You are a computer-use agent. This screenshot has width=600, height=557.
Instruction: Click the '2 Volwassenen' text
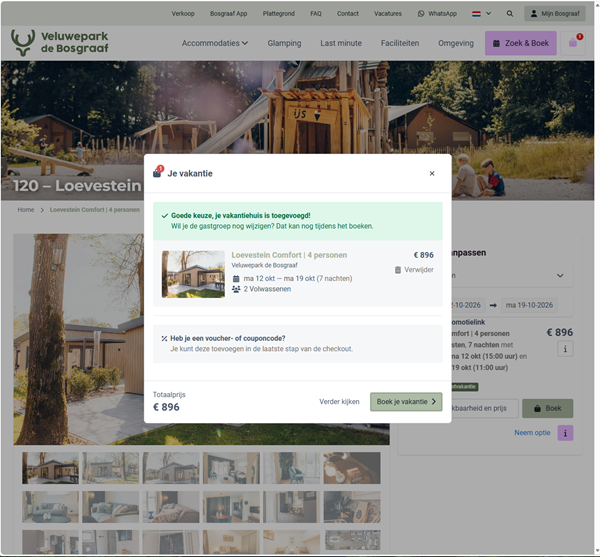pyautogui.click(x=267, y=289)
